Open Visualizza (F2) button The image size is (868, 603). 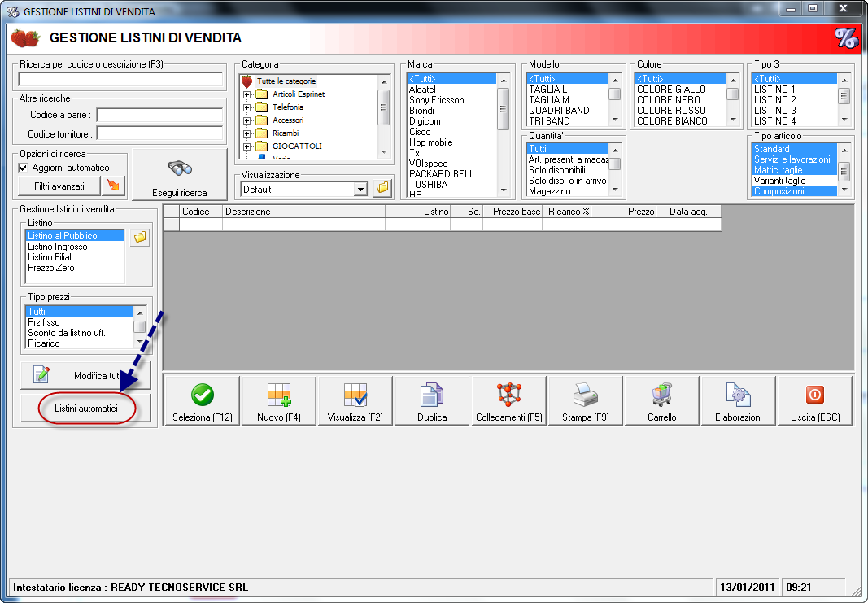(355, 401)
